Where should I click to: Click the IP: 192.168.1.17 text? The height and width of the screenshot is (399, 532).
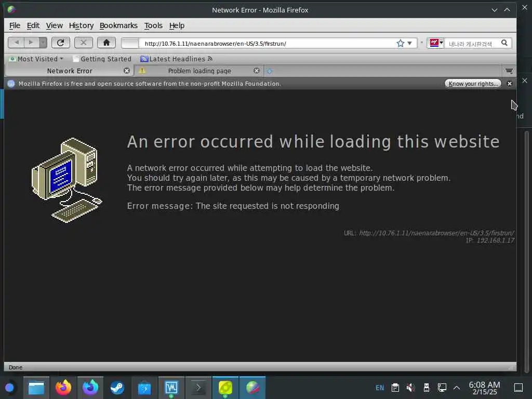[490, 240]
